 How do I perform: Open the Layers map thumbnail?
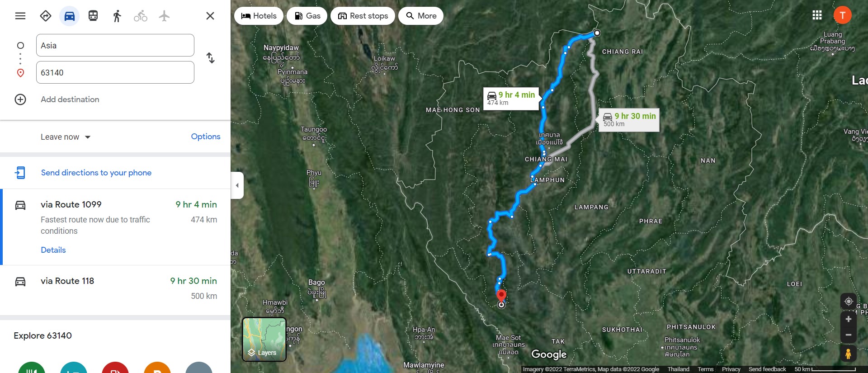264,340
